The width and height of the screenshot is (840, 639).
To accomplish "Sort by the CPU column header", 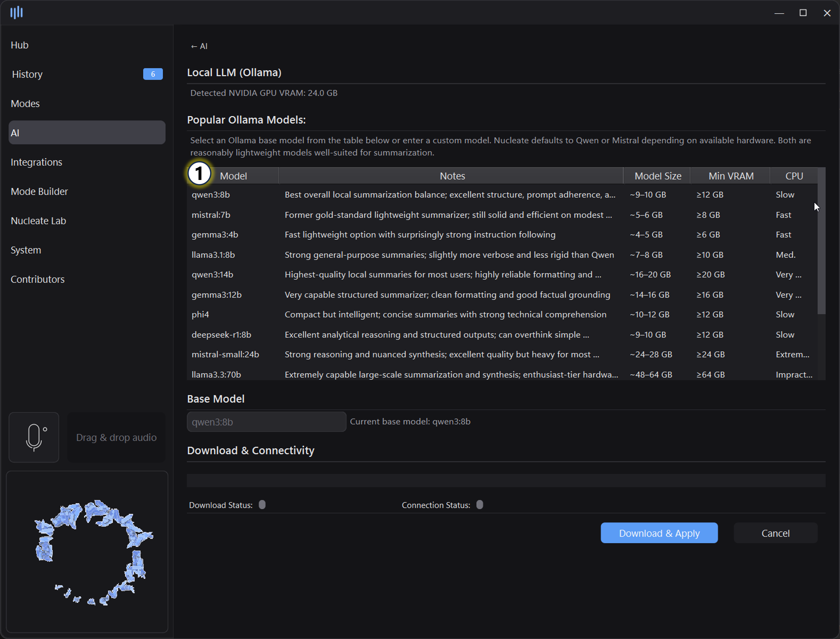I will coord(794,176).
